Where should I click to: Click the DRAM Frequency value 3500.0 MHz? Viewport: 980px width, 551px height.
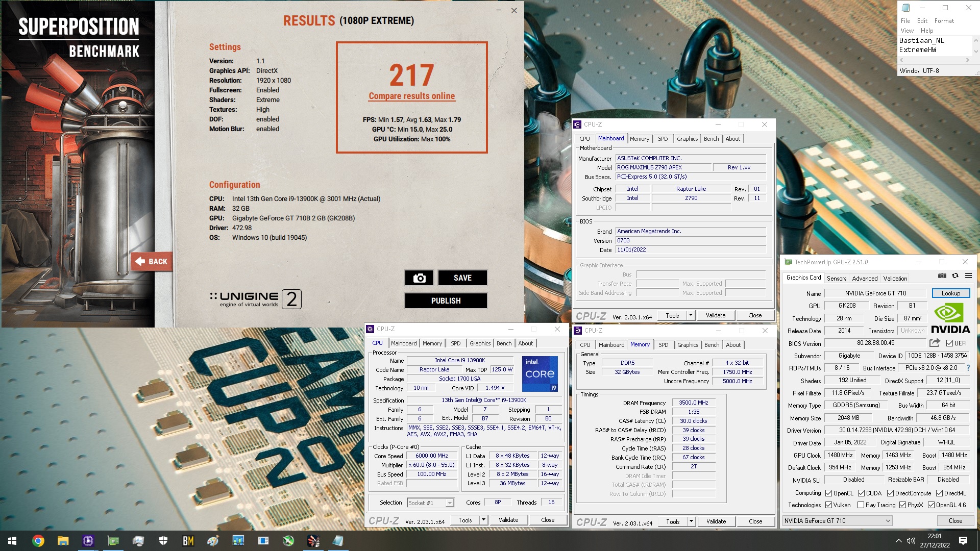[x=693, y=403]
